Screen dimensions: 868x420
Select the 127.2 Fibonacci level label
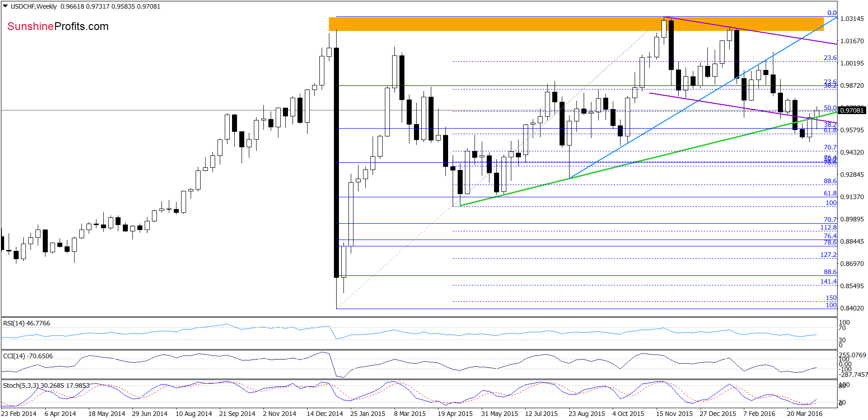point(828,255)
